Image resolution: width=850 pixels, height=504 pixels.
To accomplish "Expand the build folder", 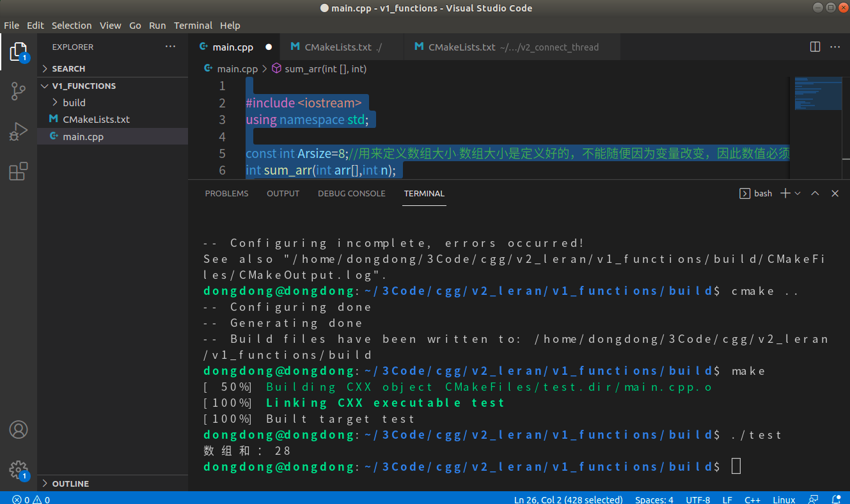I will click(x=113, y=102).
